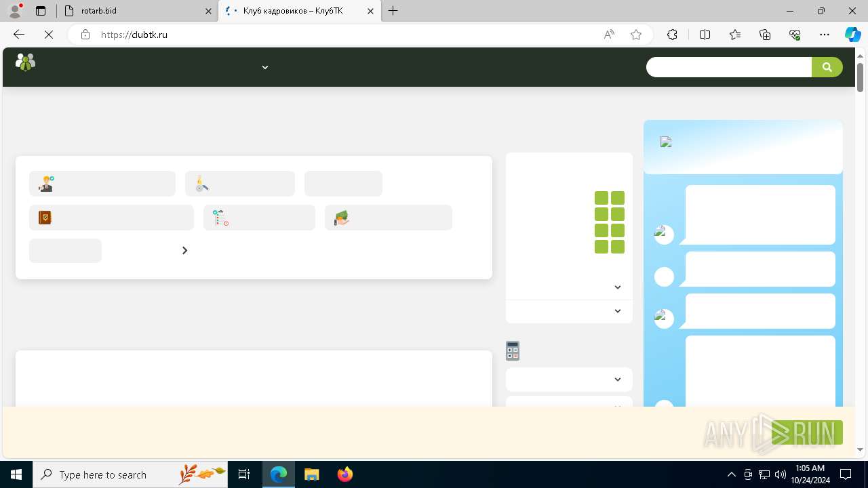This screenshot has width=868, height=488.
Task: Open the Windows Start menu
Action: pos(16,474)
